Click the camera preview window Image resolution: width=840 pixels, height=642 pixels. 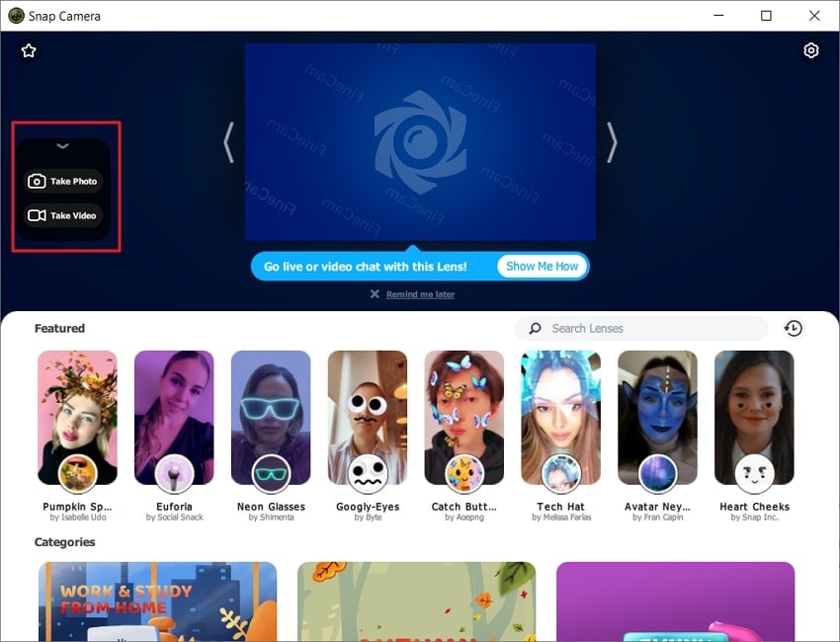[420, 142]
